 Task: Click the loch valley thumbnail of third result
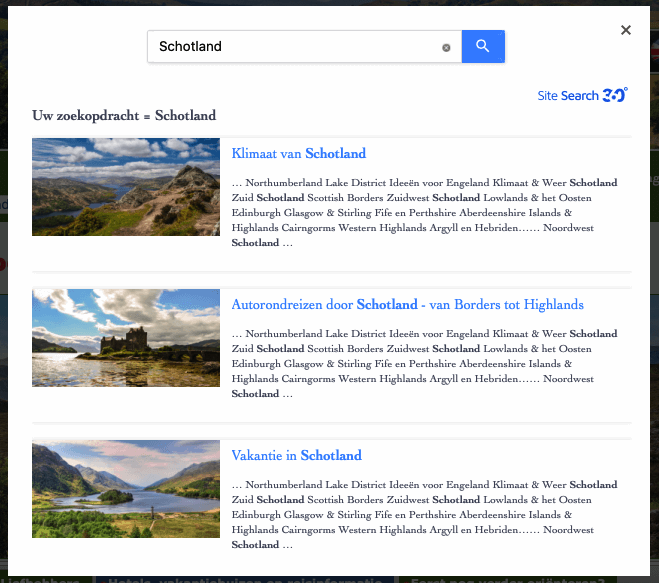(x=126, y=489)
